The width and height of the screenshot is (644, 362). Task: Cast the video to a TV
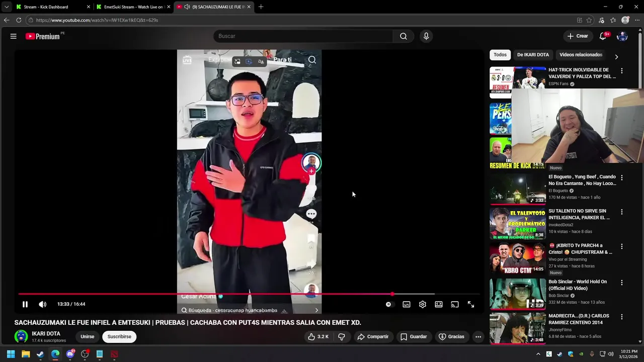[455, 304]
